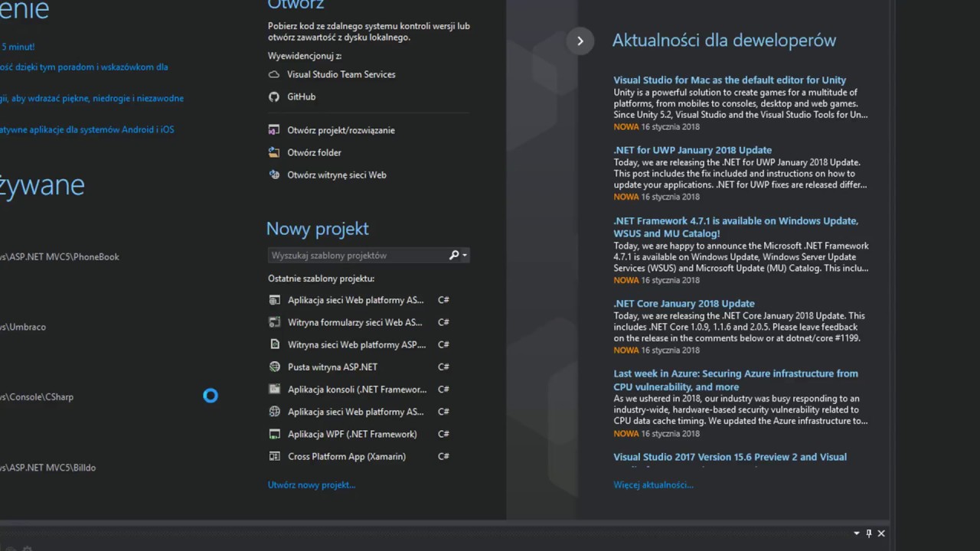
Task: Open the .NET Framework 4.7.1 availability article
Action: point(736,227)
